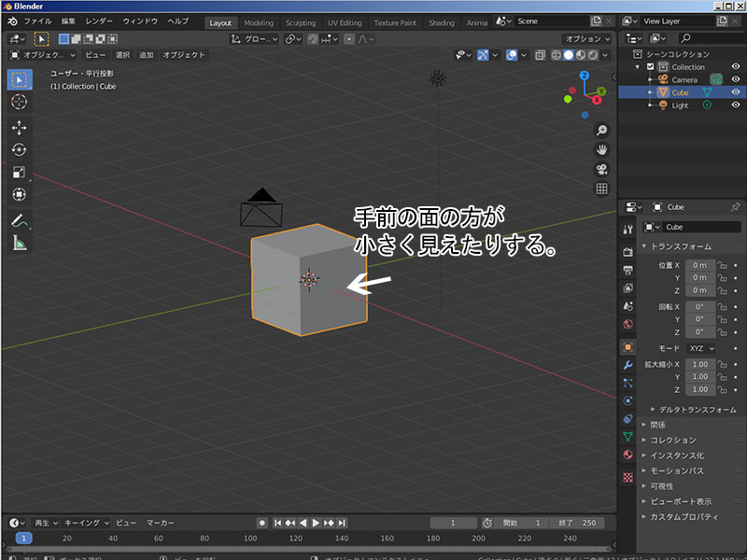Select the Rotate tool

(19, 149)
